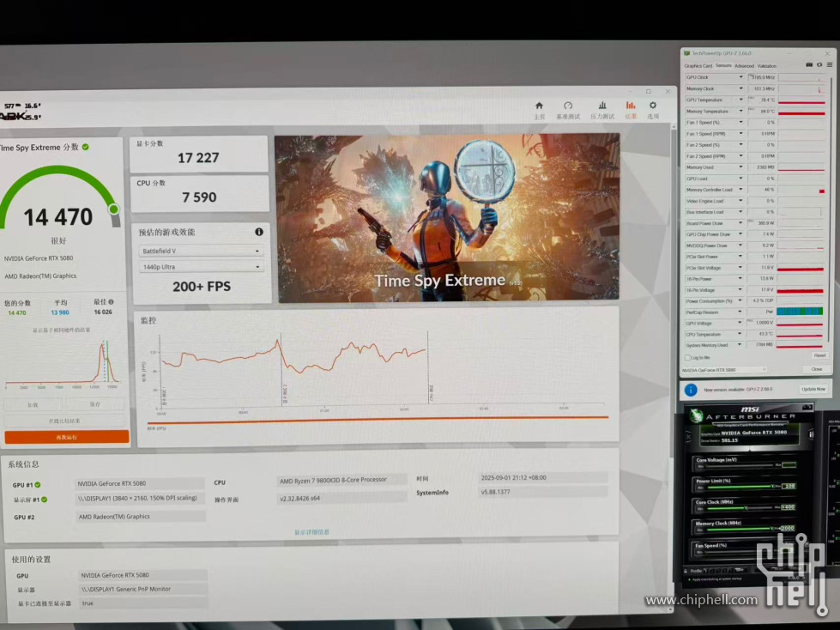Switch to GPU-Z Validation tab
The width and height of the screenshot is (840, 630).
tap(766, 66)
